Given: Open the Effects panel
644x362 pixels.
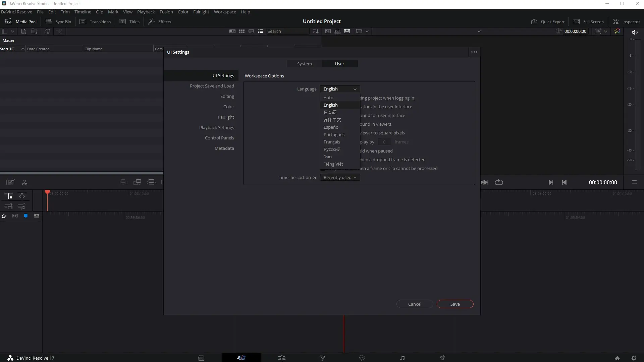Looking at the screenshot, I should 160,21.
